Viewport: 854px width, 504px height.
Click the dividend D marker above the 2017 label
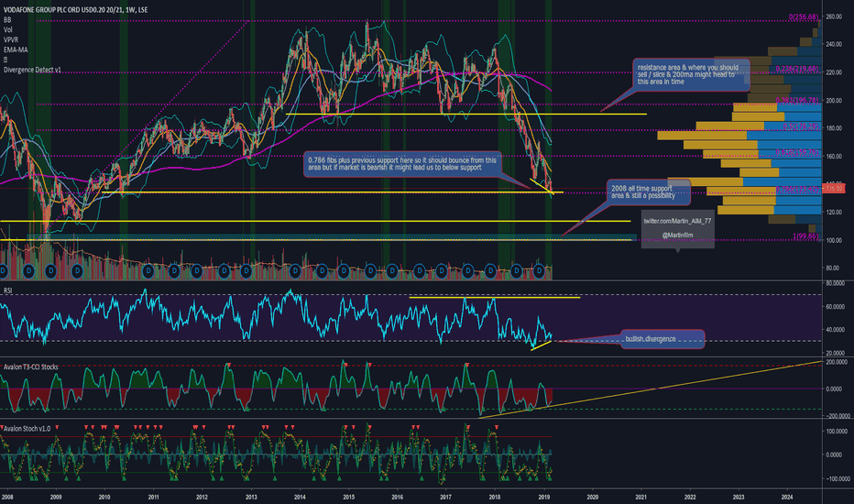(x=442, y=270)
